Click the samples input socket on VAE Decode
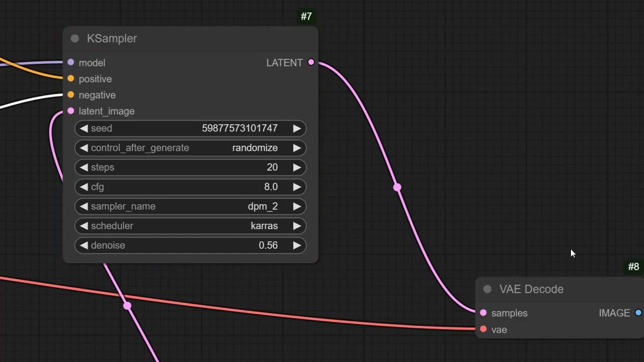Screen dimensions: 644x362 coord(483,313)
